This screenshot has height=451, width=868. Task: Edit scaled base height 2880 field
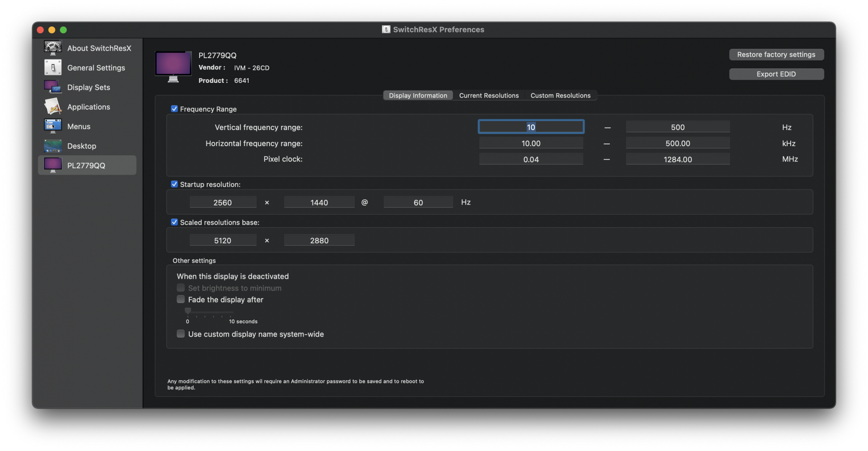coord(319,240)
